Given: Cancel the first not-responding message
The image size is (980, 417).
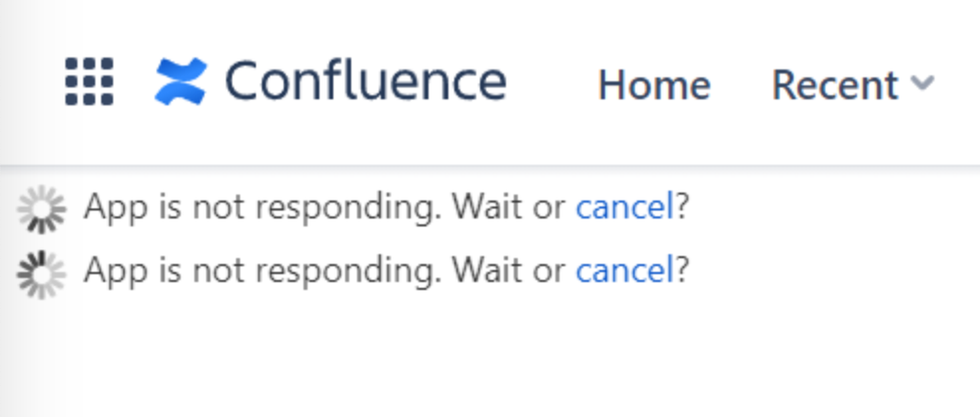Looking at the screenshot, I should pyautogui.click(x=624, y=208).
